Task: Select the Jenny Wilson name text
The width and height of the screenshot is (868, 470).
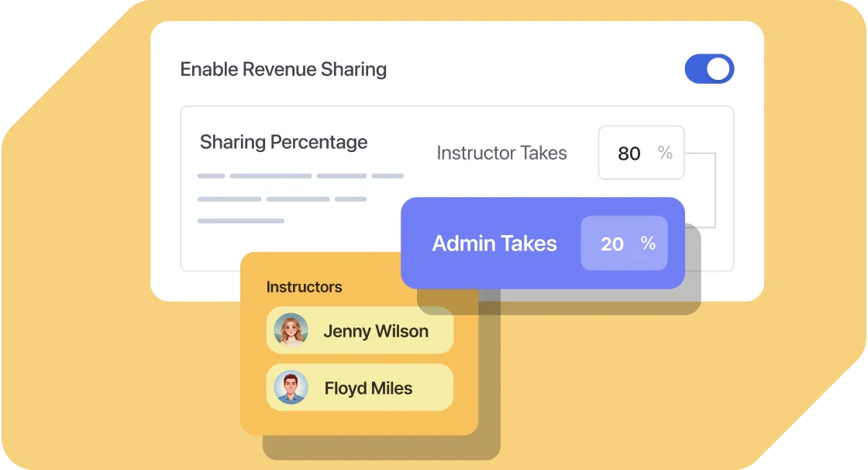Action: [x=375, y=331]
